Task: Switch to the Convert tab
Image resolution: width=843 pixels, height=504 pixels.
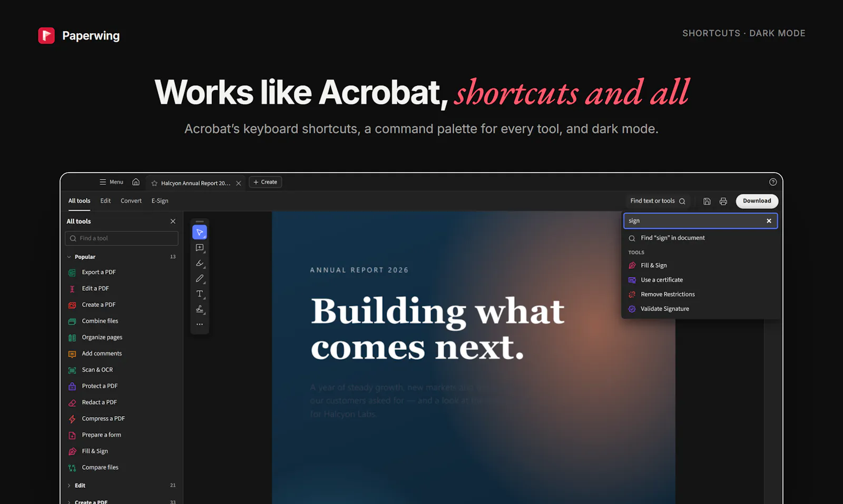Action: tap(131, 201)
